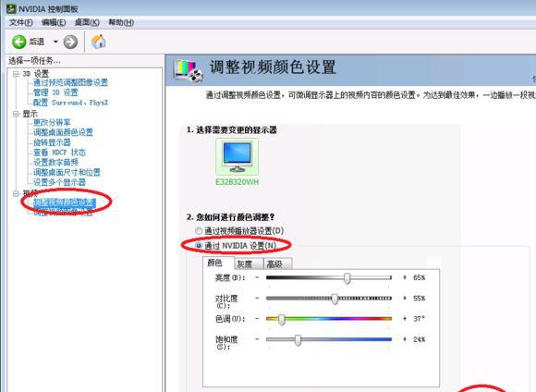Click minus sign beside 对比度 slider
The height and width of the screenshot is (392, 536).
click(257, 298)
